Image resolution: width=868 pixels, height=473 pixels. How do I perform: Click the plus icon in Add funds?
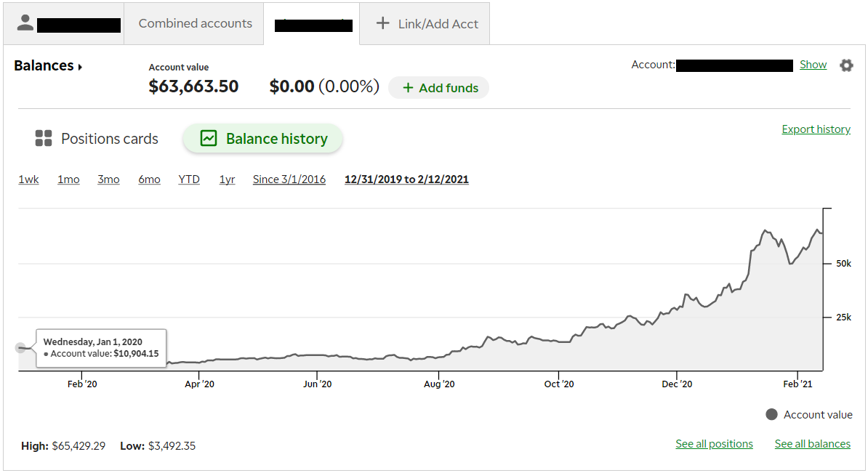pyautogui.click(x=408, y=88)
